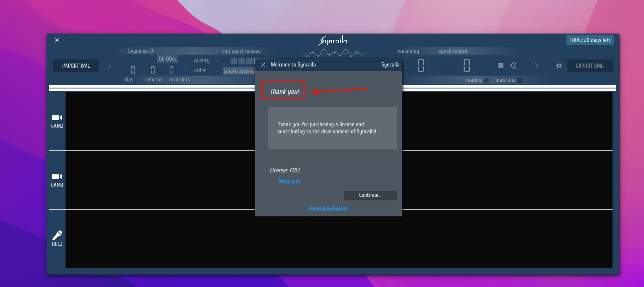Click the double-chevron rewind icon
644x287 pixels.
click(x=513, y=66)
